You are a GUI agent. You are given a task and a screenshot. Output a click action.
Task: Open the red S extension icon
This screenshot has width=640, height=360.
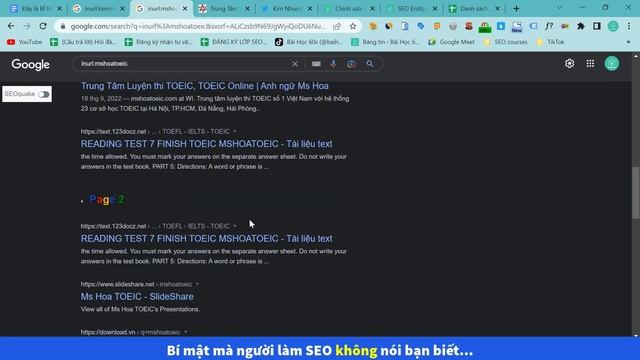(469, 26)
